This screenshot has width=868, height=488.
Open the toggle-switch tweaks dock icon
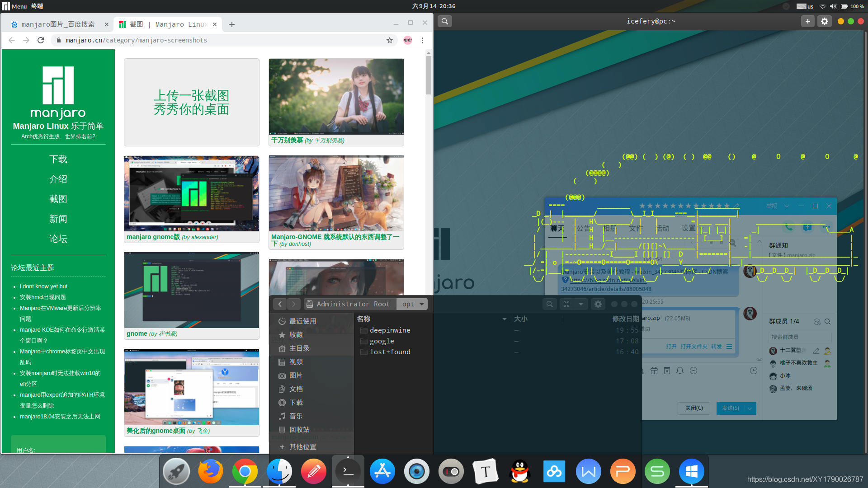click(451, 471)
